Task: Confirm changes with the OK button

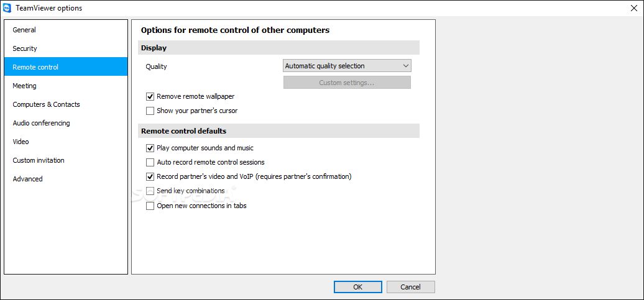Action: [357, 287]
